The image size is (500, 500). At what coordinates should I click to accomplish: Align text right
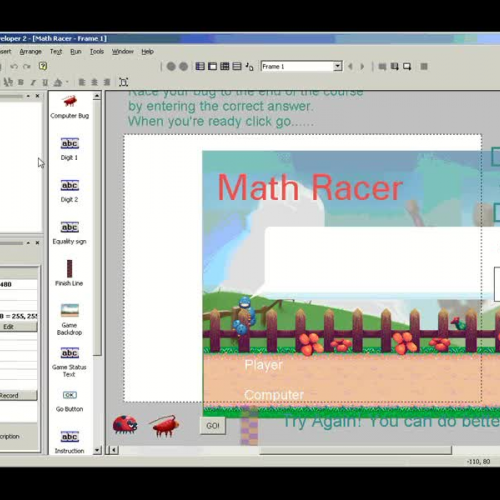107,82
